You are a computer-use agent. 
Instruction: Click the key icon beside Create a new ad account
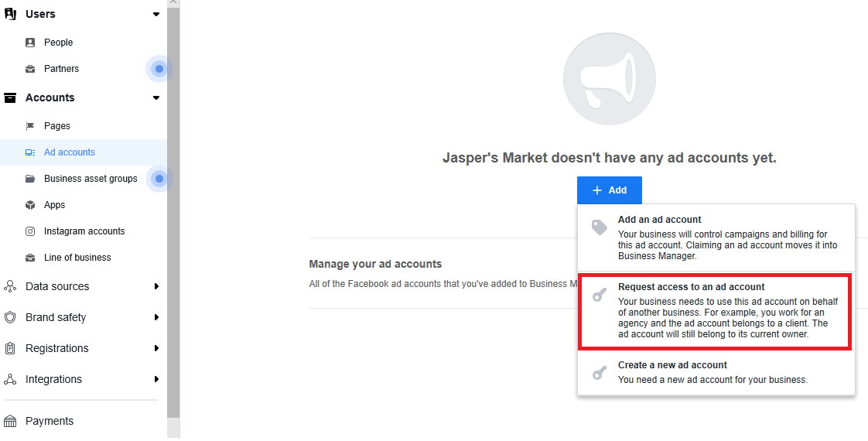click(599, 373)
